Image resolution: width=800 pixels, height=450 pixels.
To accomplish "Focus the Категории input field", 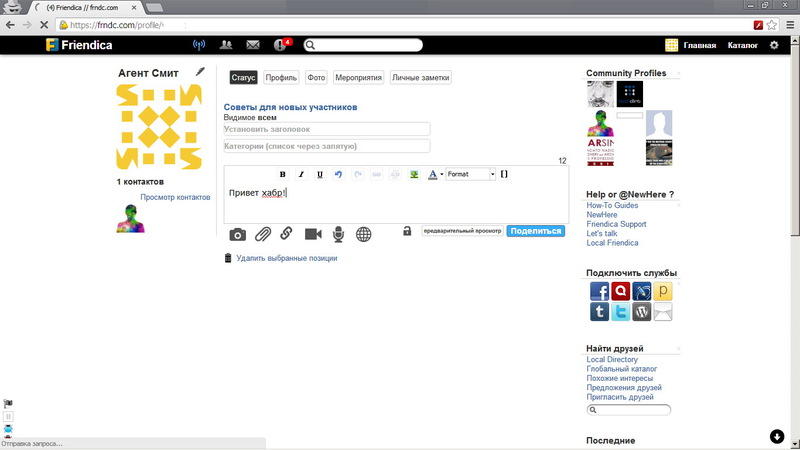I will (327, 146).
